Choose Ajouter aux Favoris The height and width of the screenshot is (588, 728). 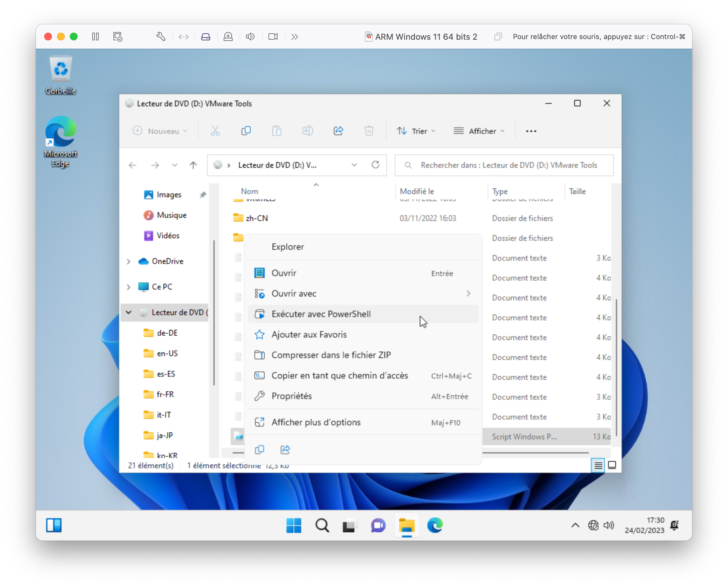coord(363,335)
